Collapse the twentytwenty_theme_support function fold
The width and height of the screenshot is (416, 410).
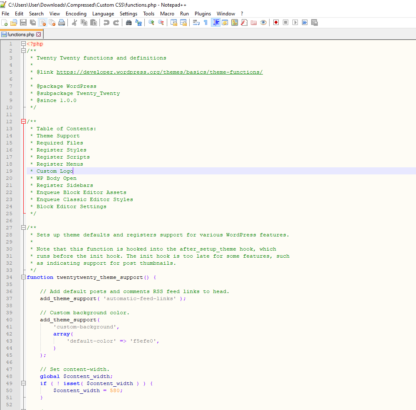click(23, 277)
